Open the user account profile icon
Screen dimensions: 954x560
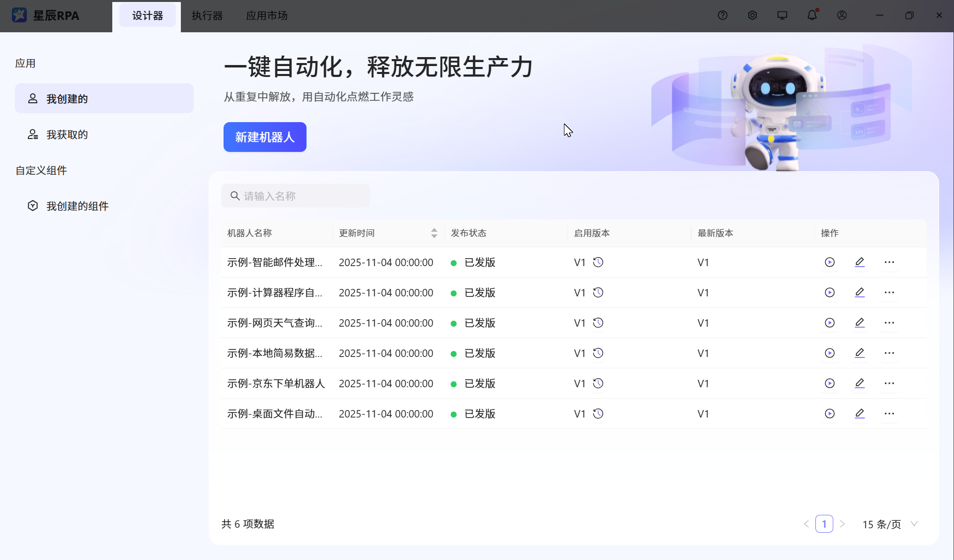click(x=842, y=15)
